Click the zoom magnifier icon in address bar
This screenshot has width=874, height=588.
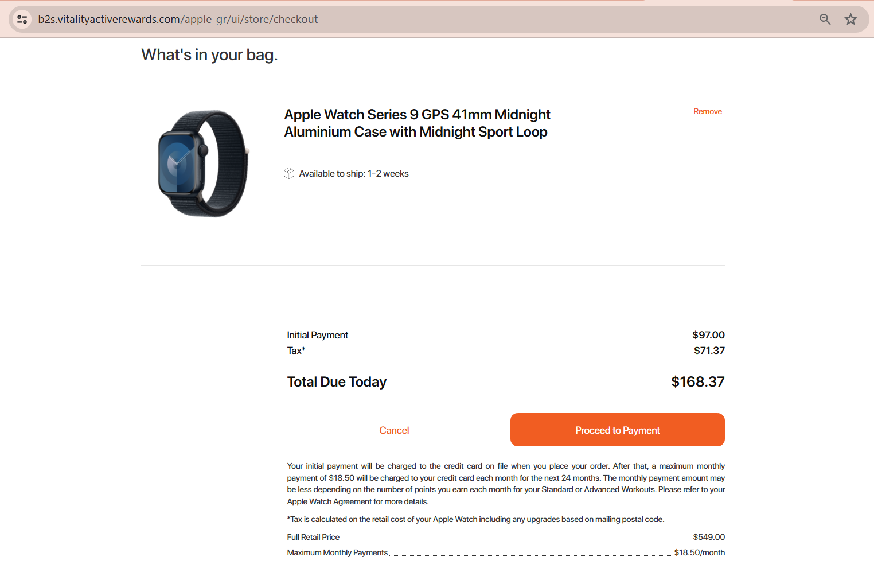click(825, 20)
